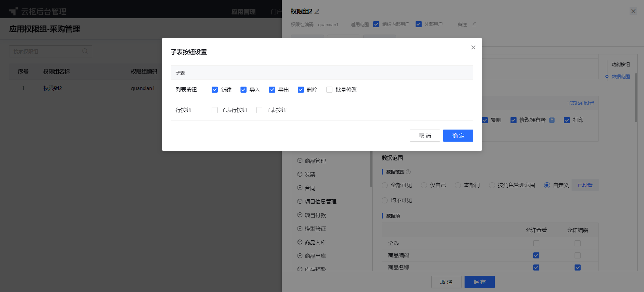Screen dimensions: 644x292
Task: Close the 子表按钮设置 dialog
Action: coord(473,47)
